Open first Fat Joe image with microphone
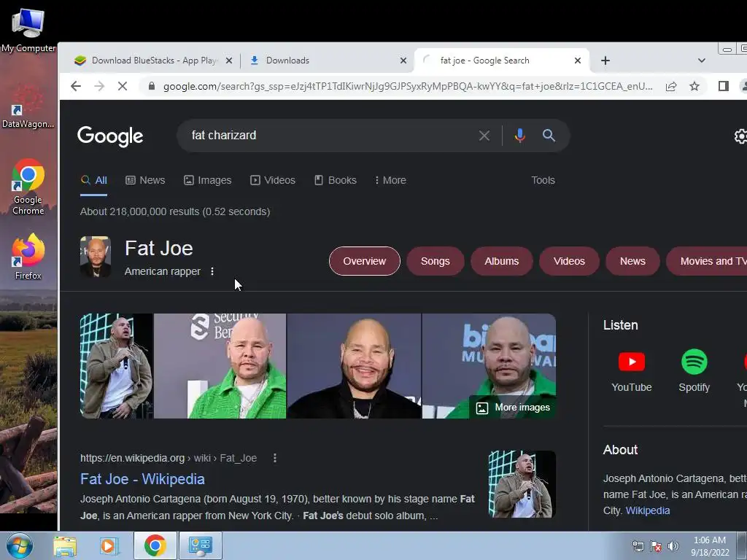This screenshot has width=747, height=560. pos(117,366)
